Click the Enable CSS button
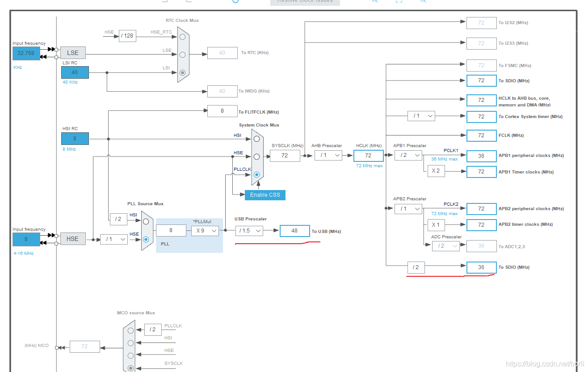Screen dimensions: 588x372 (265, 194)
